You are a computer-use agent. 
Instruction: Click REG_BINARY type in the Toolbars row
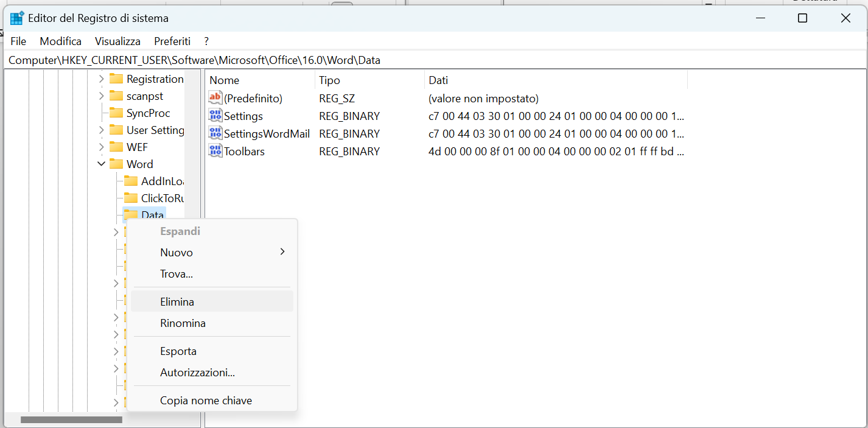[x=349, y=151]
